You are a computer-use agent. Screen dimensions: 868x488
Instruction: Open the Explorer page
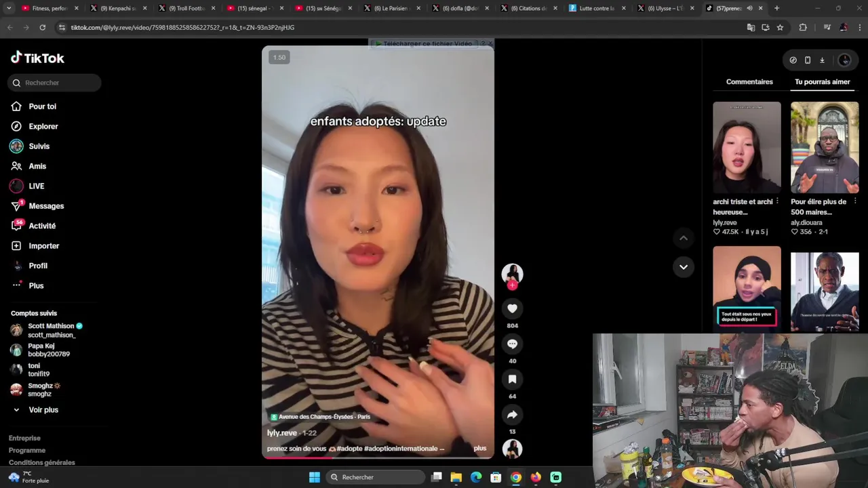[x=43, y=126]
